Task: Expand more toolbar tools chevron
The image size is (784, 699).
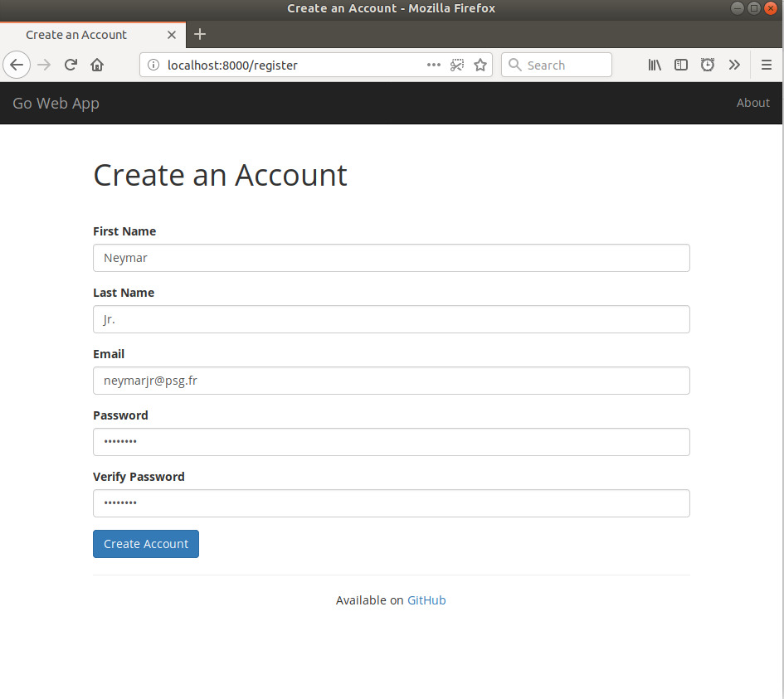Action: coord(734,65)
